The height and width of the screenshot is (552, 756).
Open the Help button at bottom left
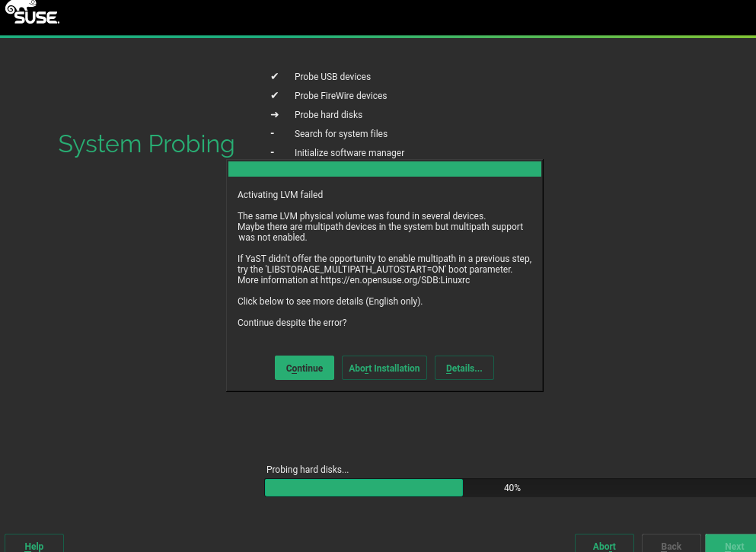[x=33, y=544]
